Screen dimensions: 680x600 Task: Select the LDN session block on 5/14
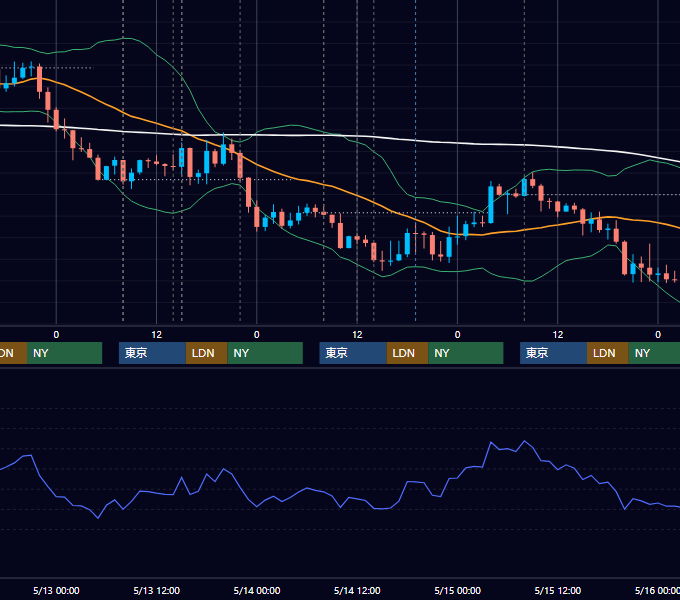tap(407, 353)
